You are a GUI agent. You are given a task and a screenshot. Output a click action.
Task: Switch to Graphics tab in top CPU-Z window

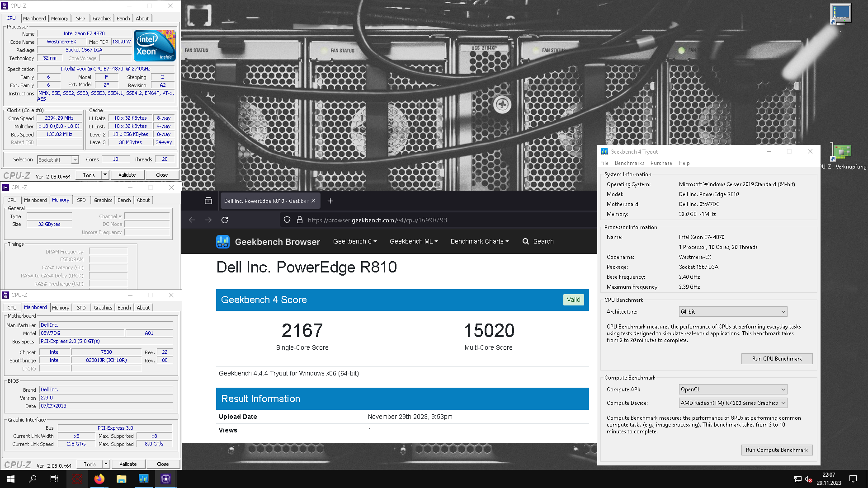102,19
